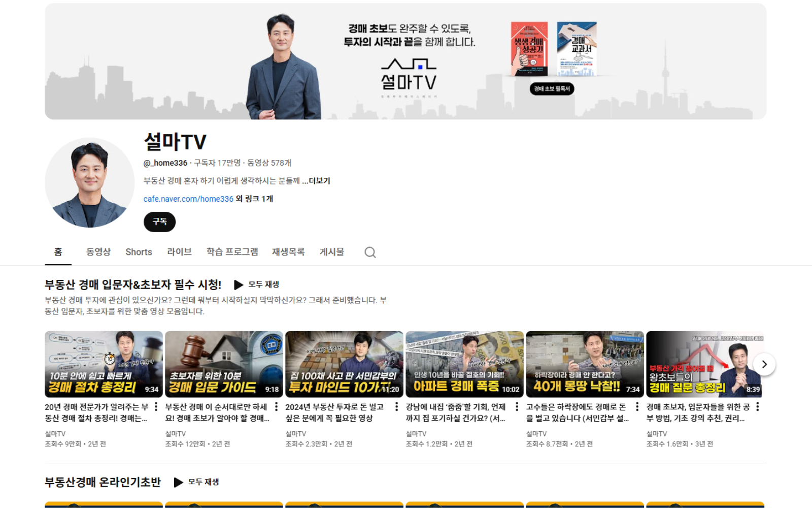Click '조회수 8.7천회 • 2년 전' view stats
This screenshot has width=812, height=508.
pos(559,444)
